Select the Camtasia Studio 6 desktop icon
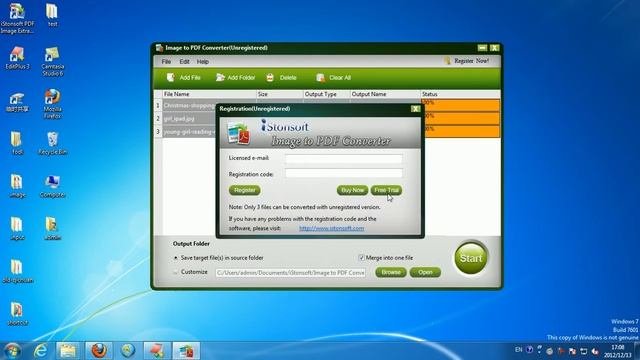The image size is (640, 360). tap(52, 61)
